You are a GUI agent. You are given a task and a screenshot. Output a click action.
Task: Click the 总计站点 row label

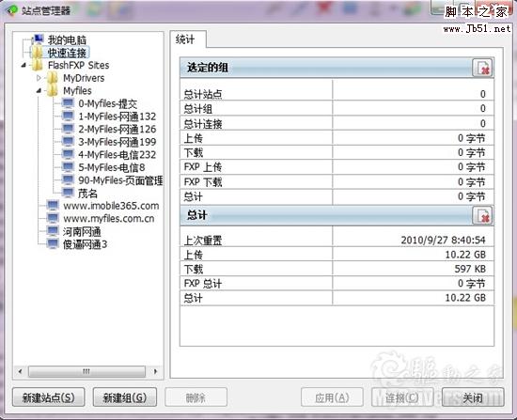point(203,95)
